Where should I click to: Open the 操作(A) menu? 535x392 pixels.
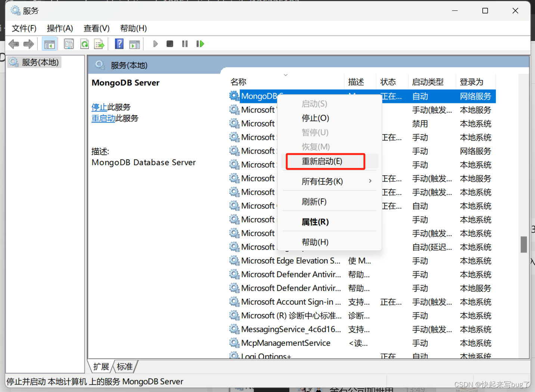coord(60,28)
